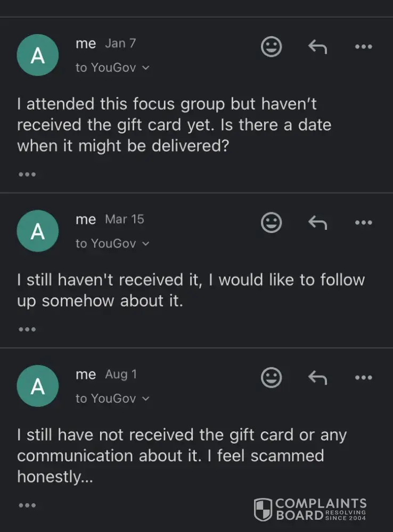Screen dimensions: 393x532
Task: Tap the sender avatar on Aug 1 email
Action: click(x=37, y=386)
